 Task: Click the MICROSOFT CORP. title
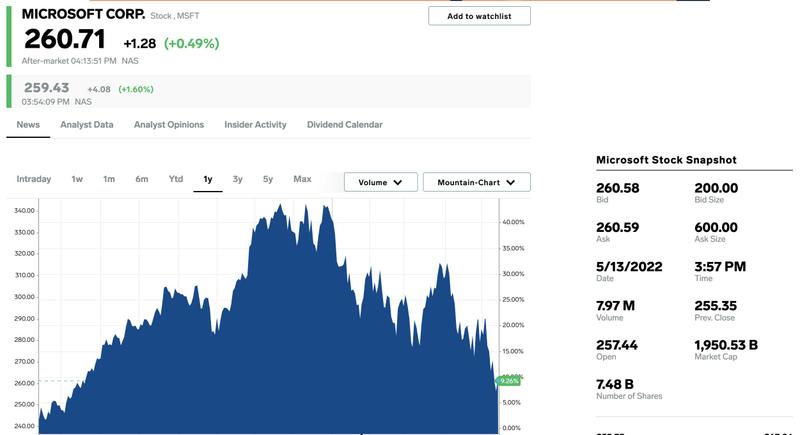83,14
